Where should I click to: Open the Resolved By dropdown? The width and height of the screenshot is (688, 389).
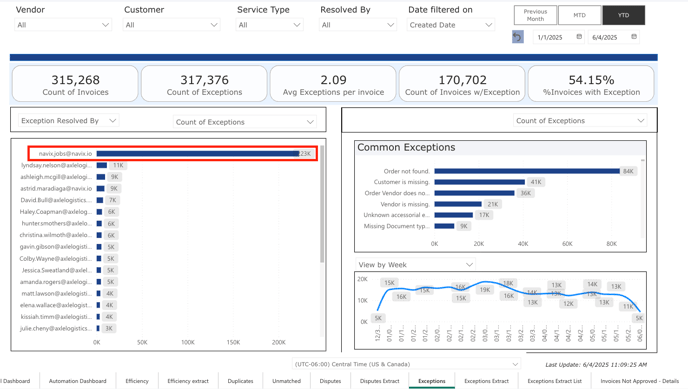(358, 25)
